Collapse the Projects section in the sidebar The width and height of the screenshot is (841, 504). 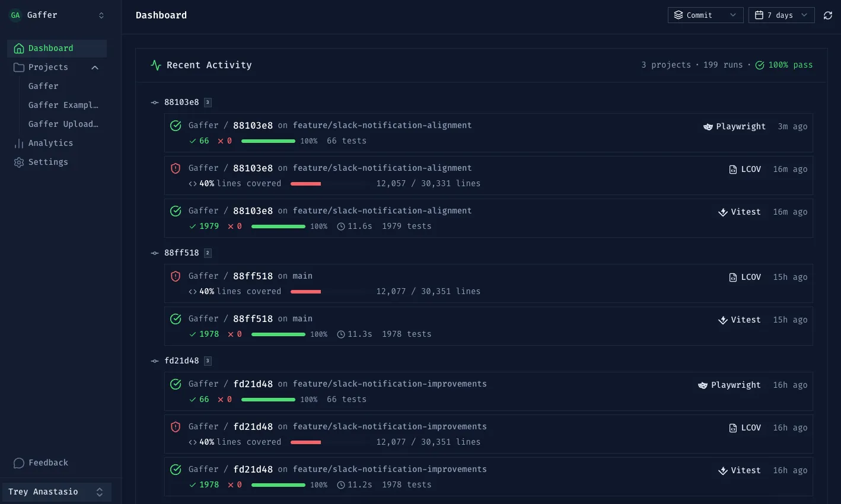95,67
